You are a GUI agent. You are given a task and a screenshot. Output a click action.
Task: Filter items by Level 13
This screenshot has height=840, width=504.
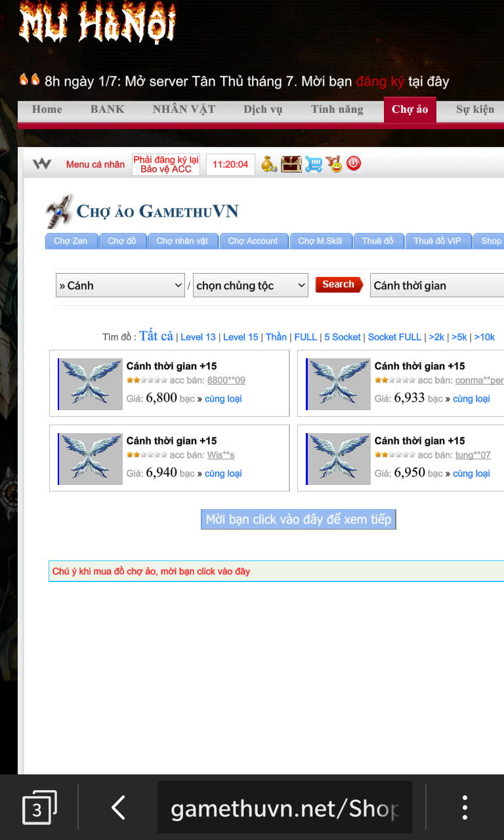coord(198,337)
